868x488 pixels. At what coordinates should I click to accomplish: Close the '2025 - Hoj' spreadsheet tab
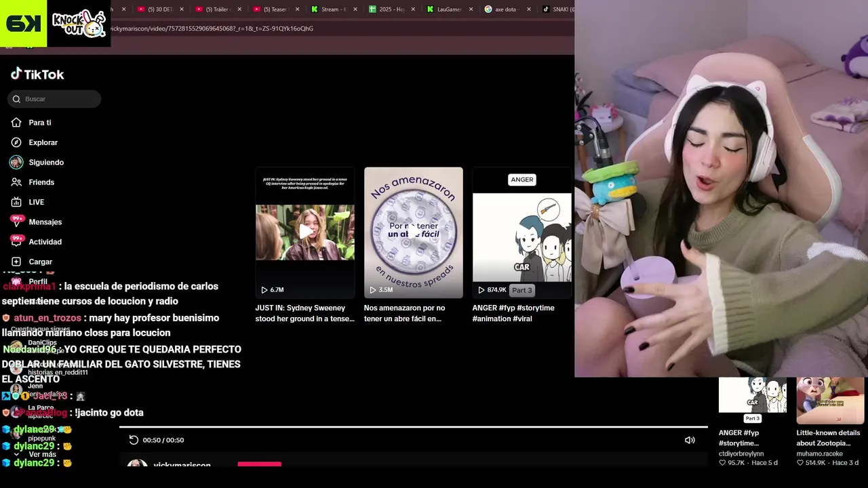click(x=413, y=9)
